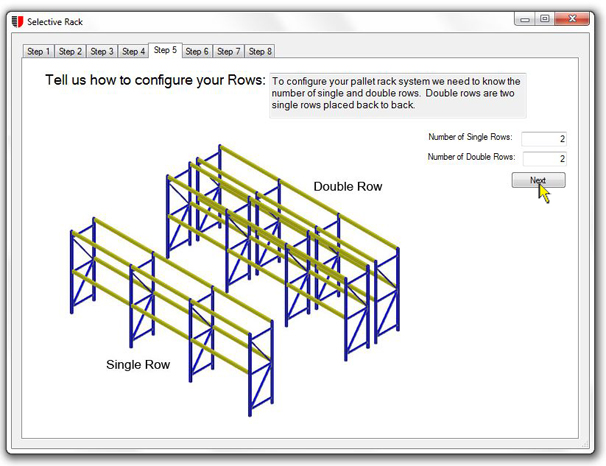Click the 'Double Row' label in the diagram
This screenshot has width=606, height=466.
coord(348,187)
